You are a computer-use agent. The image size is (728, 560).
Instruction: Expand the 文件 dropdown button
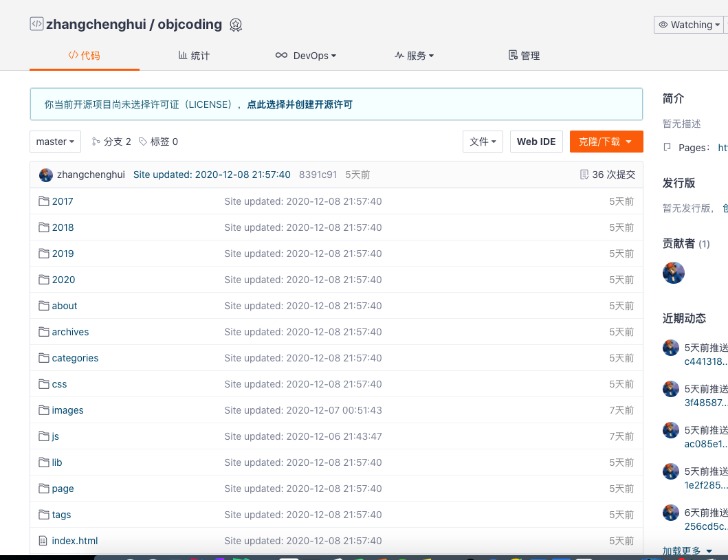[483, 142]
